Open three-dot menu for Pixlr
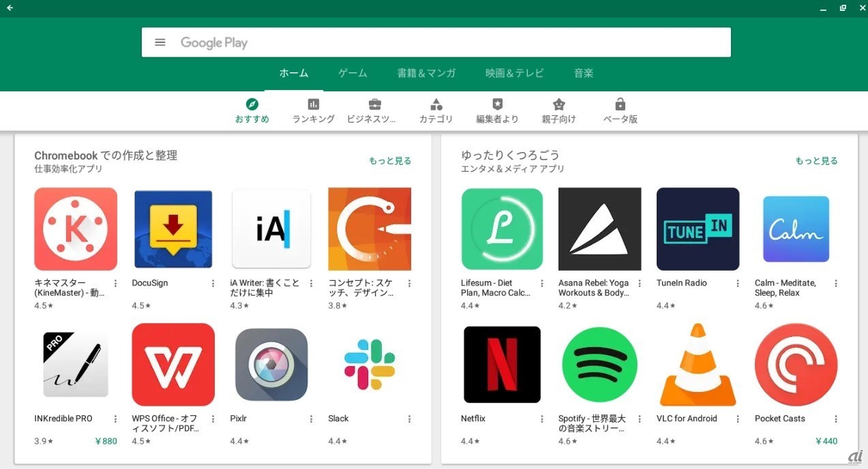The height and width of the screenshot is (469, 868). (x=312, y=419)
